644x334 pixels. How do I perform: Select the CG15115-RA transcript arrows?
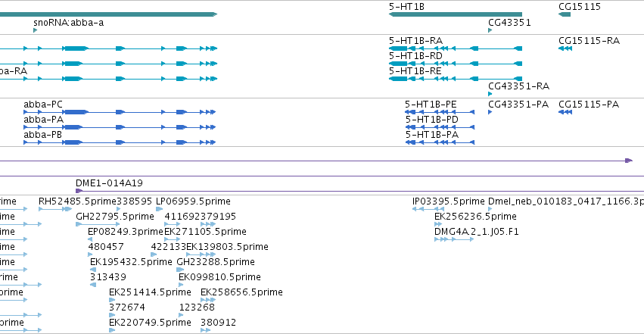[x=565, y=48]
